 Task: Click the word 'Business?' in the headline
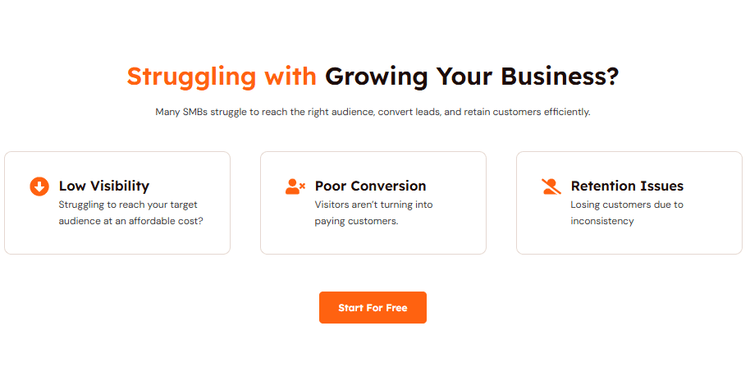560,76
